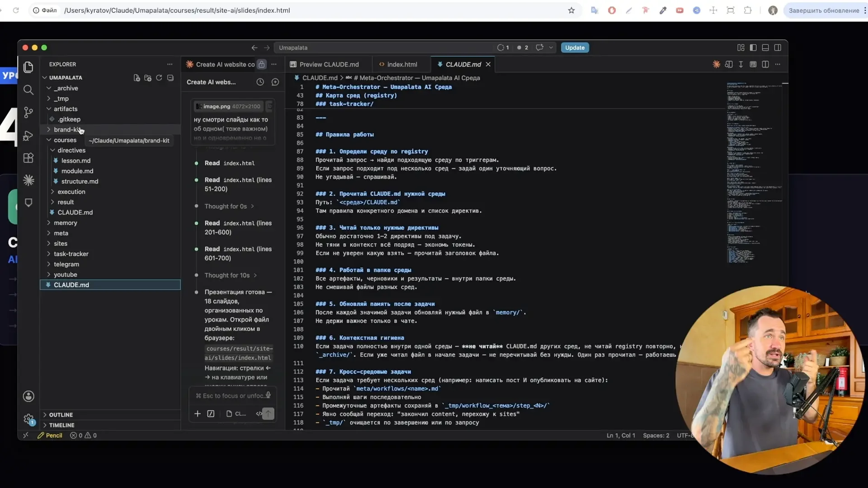Open the Claude Code sidebar icon
The height and width of the screenshot is (488, 868).
(x=28, y=180)
